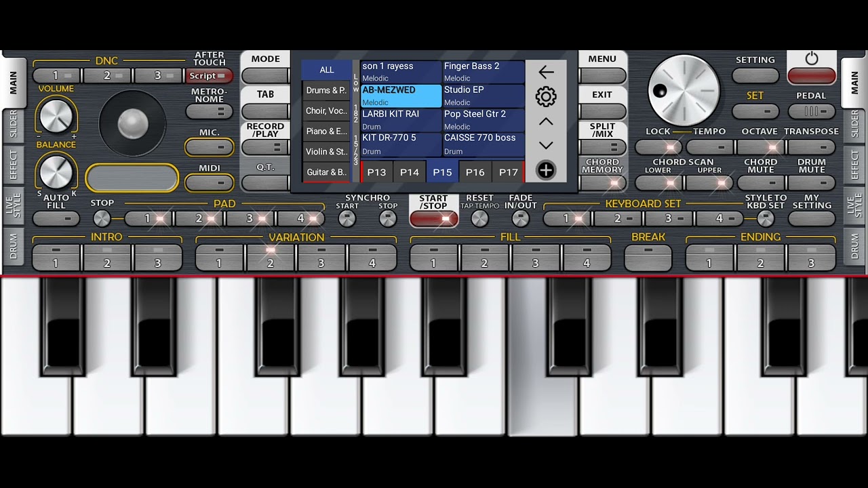Click the After Touch Script button
This screenshot has height=488, width=868.
[x=210, y=76]
